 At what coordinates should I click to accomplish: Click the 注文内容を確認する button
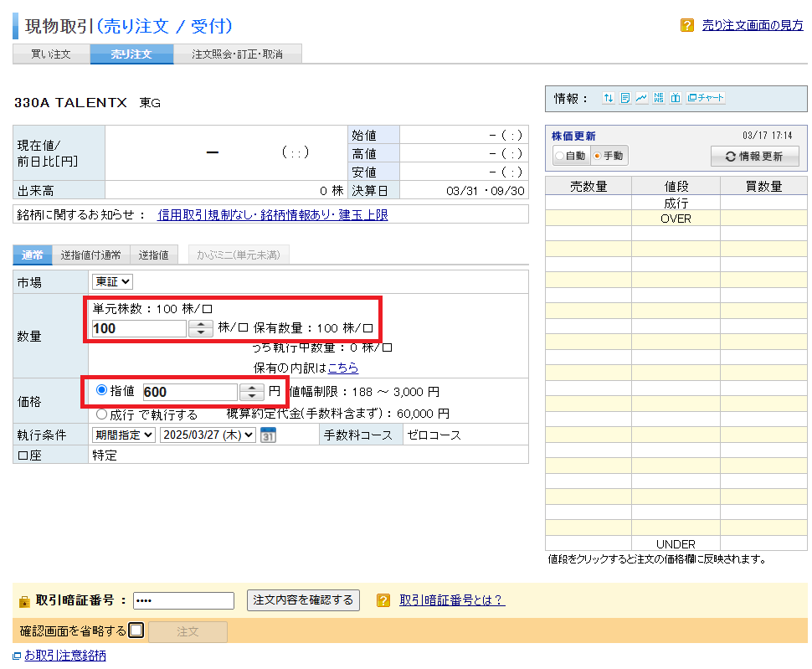pos(303,600)
